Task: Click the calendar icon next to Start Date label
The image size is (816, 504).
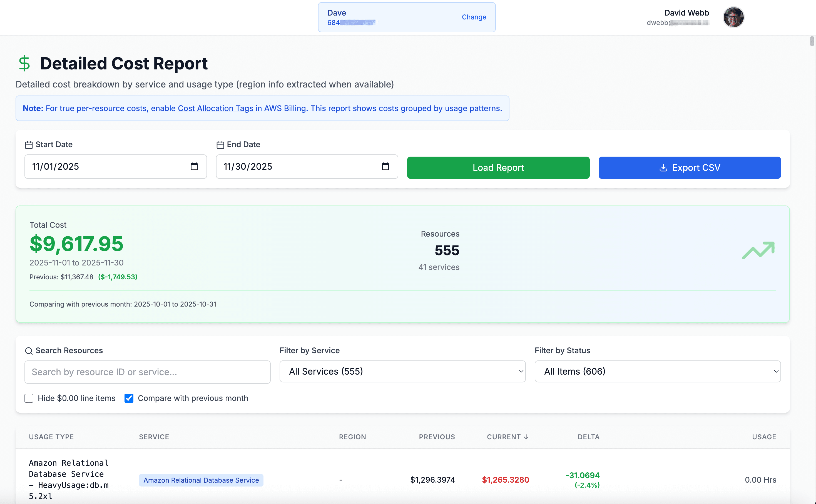Action: [29, 145]
